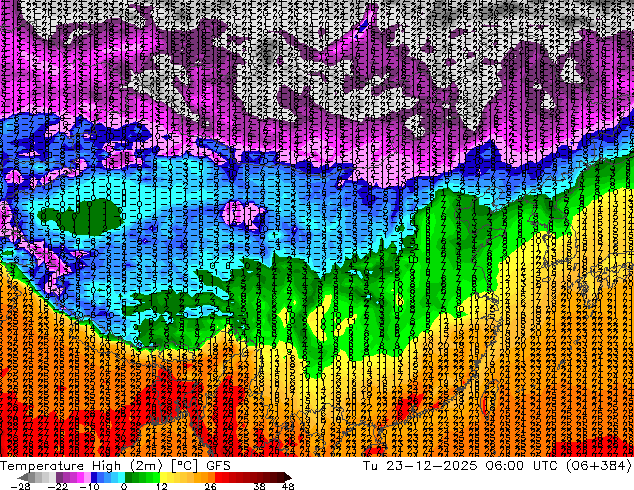
Task: Click the grey left arrow end of legend
Action: tap(22, 477)
